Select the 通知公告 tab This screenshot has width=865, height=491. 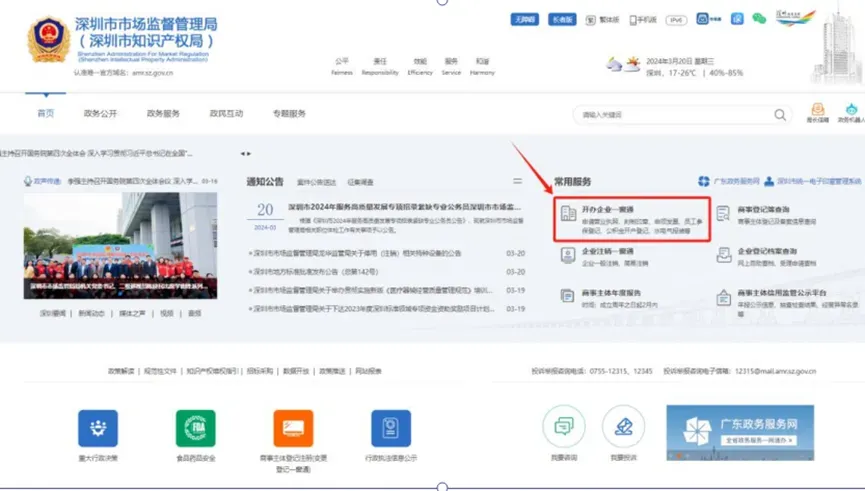[x=265, y=182]
